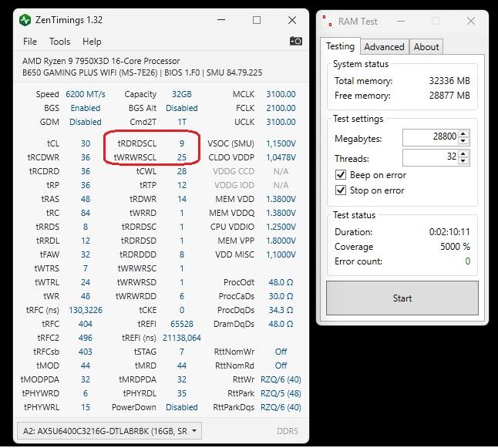Click the tCL value 30
This screenshot has width=498, height=448.
click(86, 143)
